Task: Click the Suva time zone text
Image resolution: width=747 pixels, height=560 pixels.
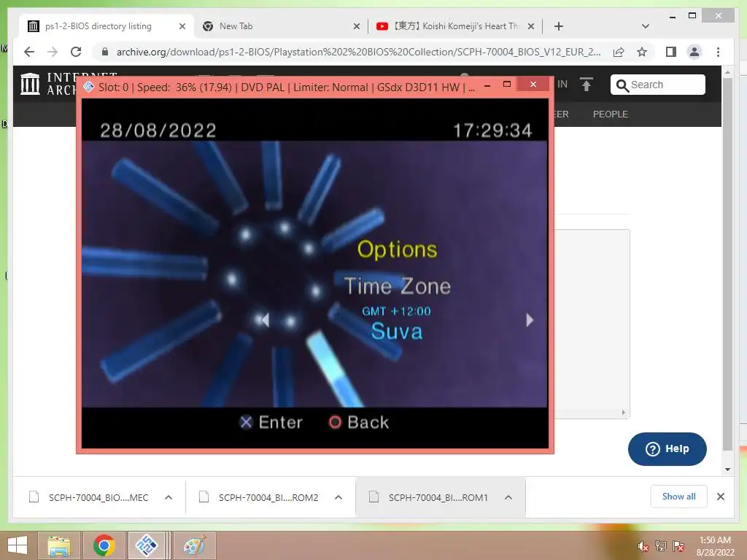Action: (x=397, y=331)
